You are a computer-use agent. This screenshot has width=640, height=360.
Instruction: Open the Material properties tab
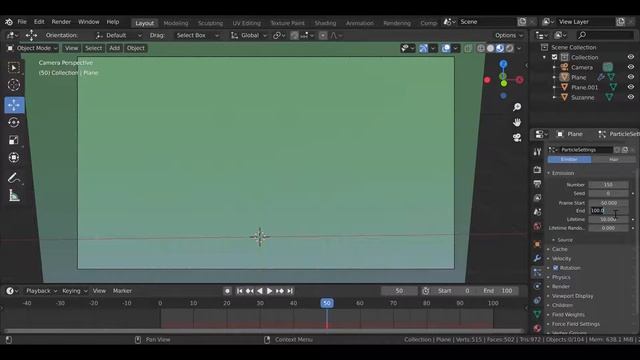[537, 328]
